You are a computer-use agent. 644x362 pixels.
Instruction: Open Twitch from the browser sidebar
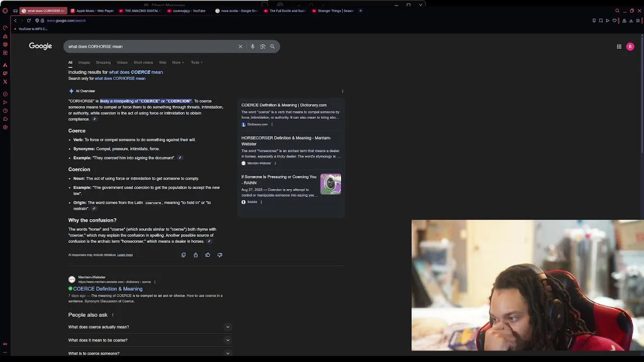pyautogui.click(x=5, y=73)
